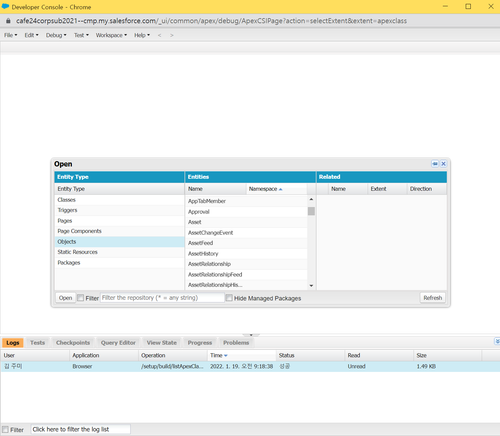Click Related Extent column header
The image size is (500, 436).
click(387, 189)
